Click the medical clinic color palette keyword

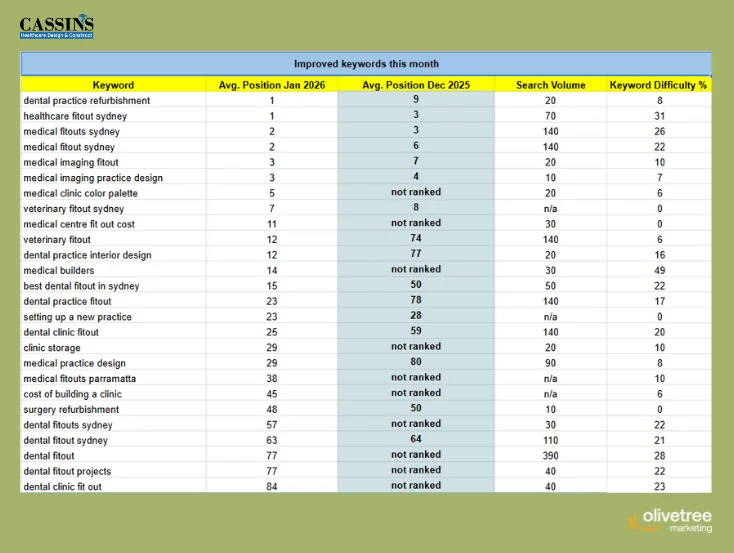click(x=81, y=193)
